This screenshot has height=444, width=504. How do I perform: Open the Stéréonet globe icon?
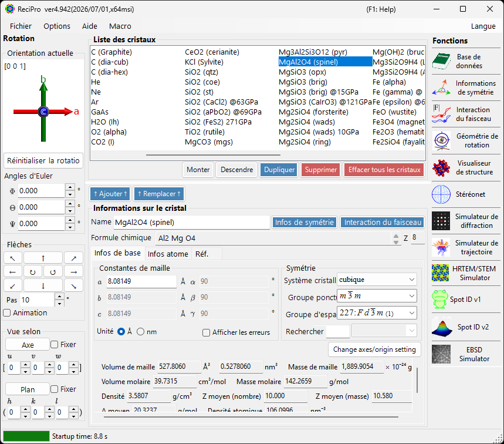click(x=441, y=194)
